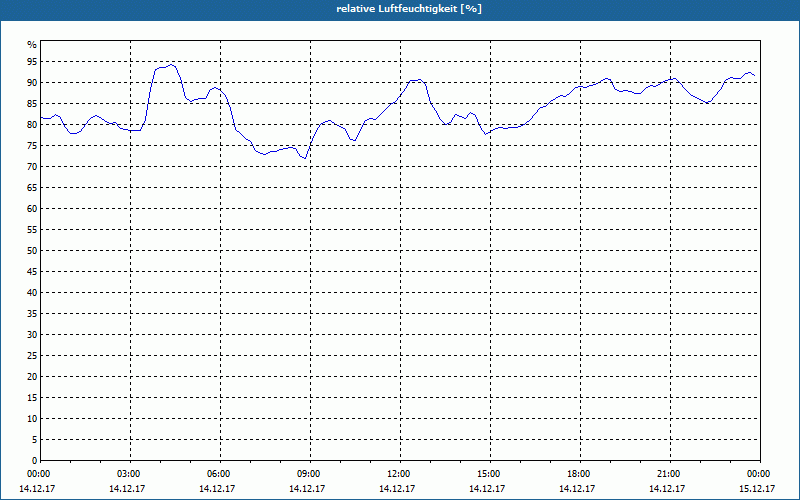Click the humidity curve's highest peak near 94%
Image resolution: width=800 pixels, height=500 pixels.
point(171,65)
